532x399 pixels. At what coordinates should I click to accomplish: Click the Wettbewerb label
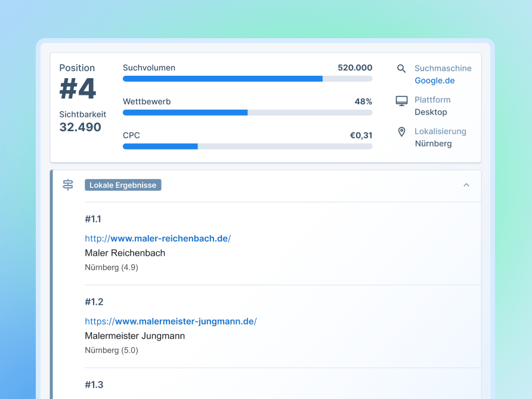point(147,101)
